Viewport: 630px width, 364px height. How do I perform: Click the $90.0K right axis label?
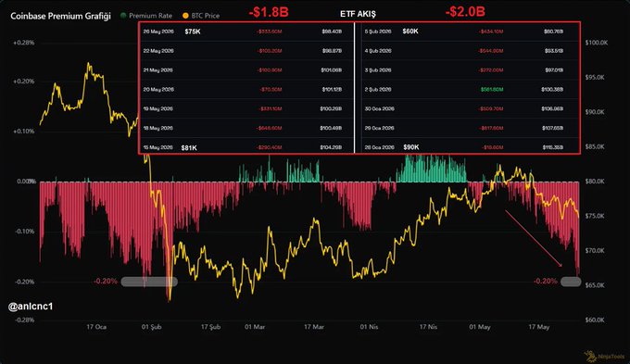tap(595, 112)
